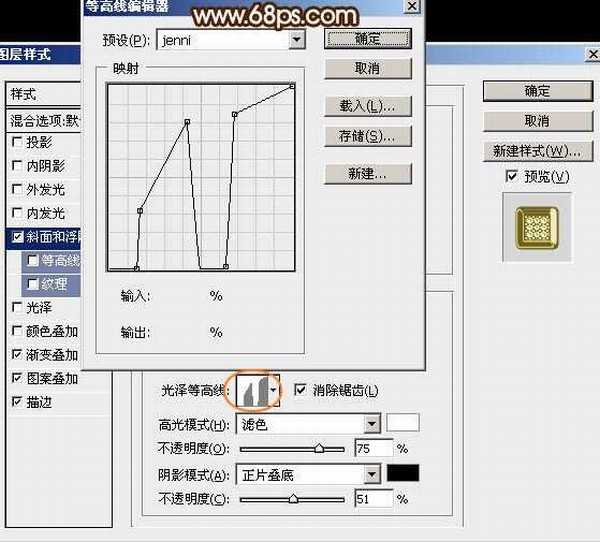600x542 pixels.
Task: Open the gloss contour thumbnail picker
Action: 252,391
